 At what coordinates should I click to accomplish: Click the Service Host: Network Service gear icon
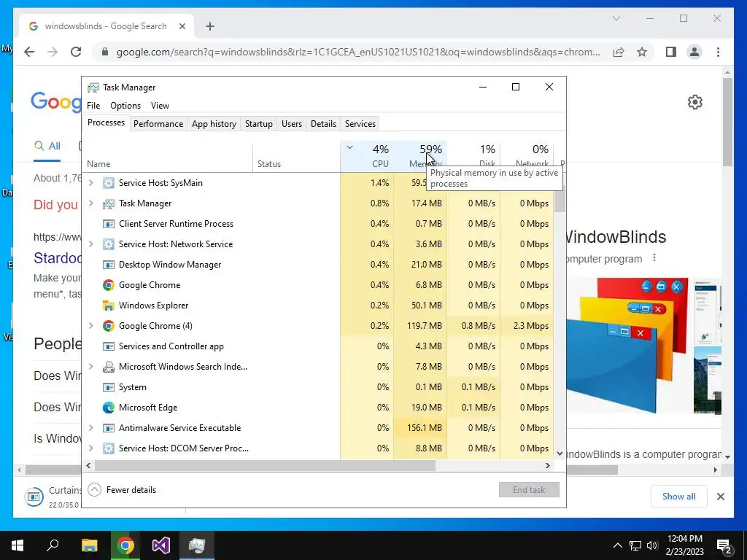pyautogui.click(x=109, y=244)
